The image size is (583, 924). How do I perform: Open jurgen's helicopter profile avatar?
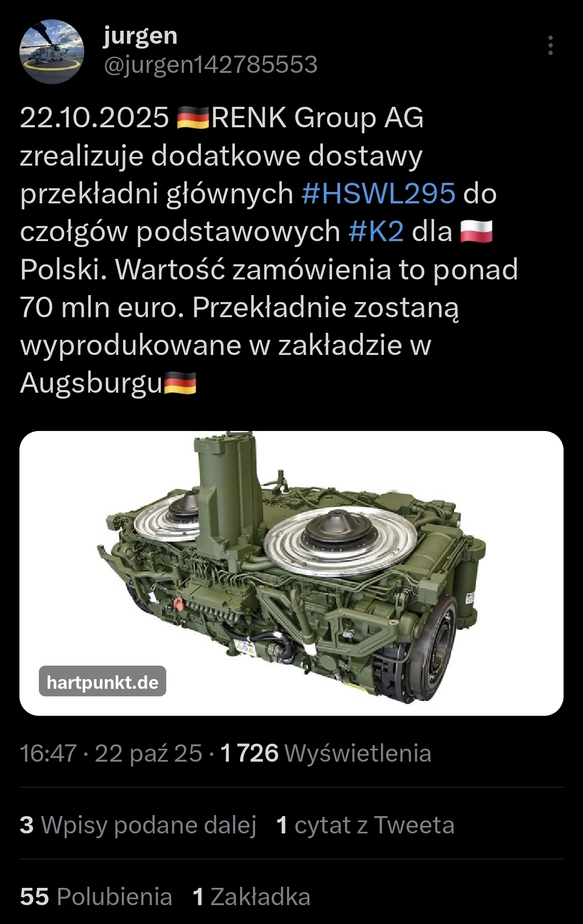coord(52,52)
